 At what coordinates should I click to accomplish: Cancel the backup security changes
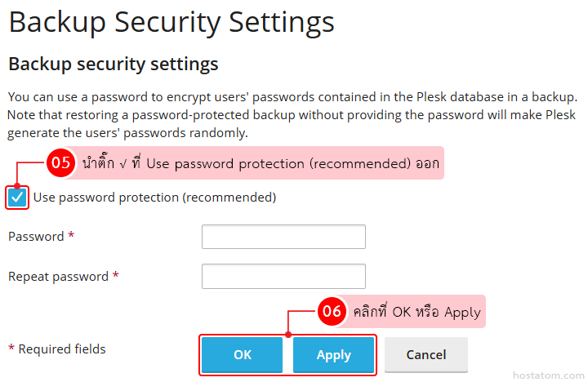point(425,355)
